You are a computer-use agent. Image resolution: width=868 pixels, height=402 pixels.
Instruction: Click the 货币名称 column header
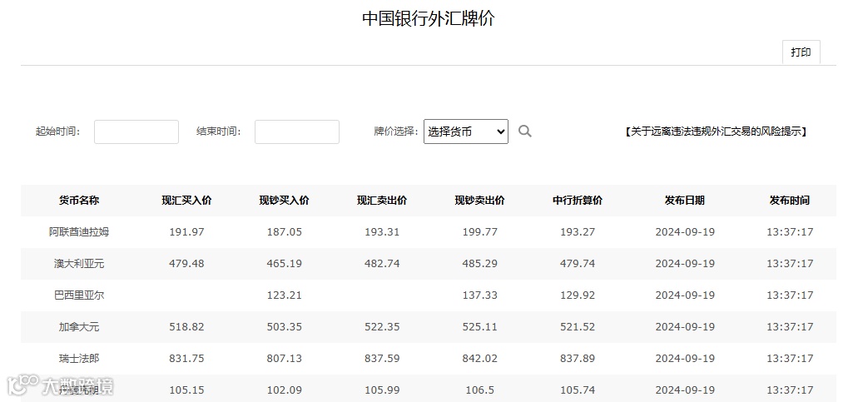tap(79, 201)
